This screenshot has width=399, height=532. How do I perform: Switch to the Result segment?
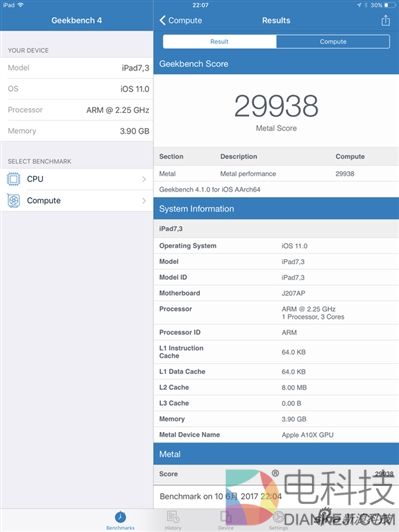click(x=220, y=42)
